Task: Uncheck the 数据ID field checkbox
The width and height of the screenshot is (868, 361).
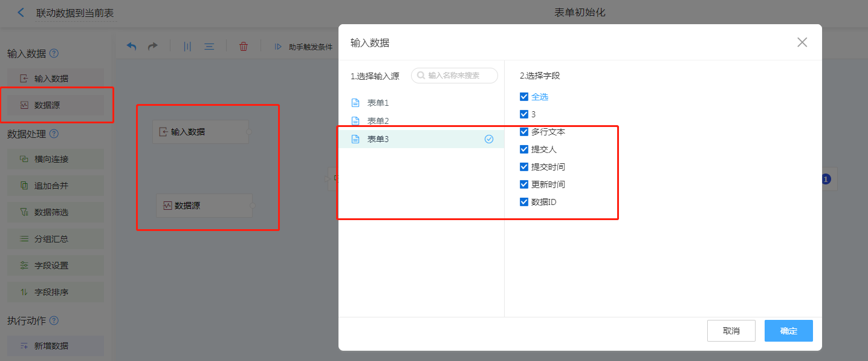Action: tap(524, 202)
